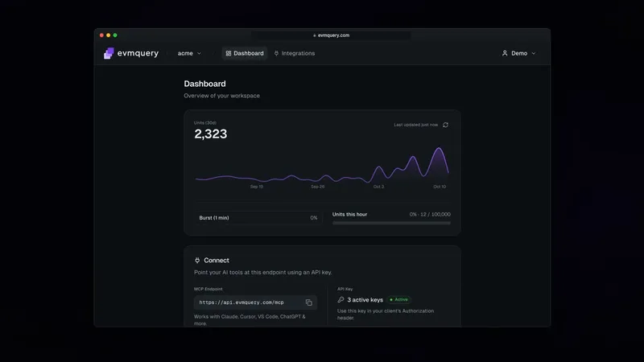Click the evmquery logo icon
Viewport: 644px width, 362px height.
[x=109, y=53]
